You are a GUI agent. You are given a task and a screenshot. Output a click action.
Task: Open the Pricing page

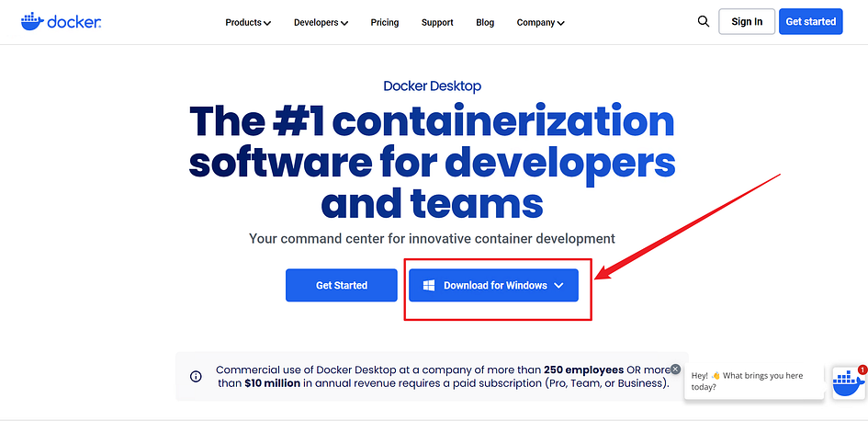click(x=385, y=23)
